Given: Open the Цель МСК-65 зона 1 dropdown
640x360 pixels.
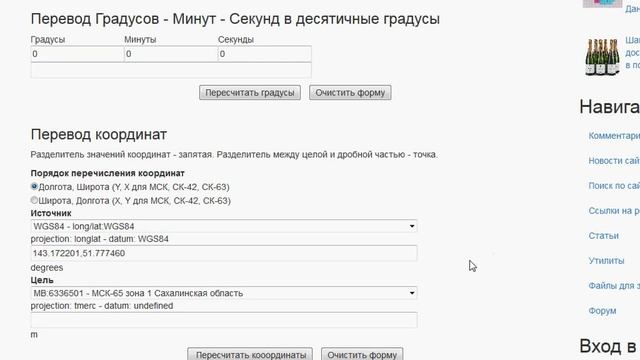Looking at the screenshot, I should click(224, 293).
